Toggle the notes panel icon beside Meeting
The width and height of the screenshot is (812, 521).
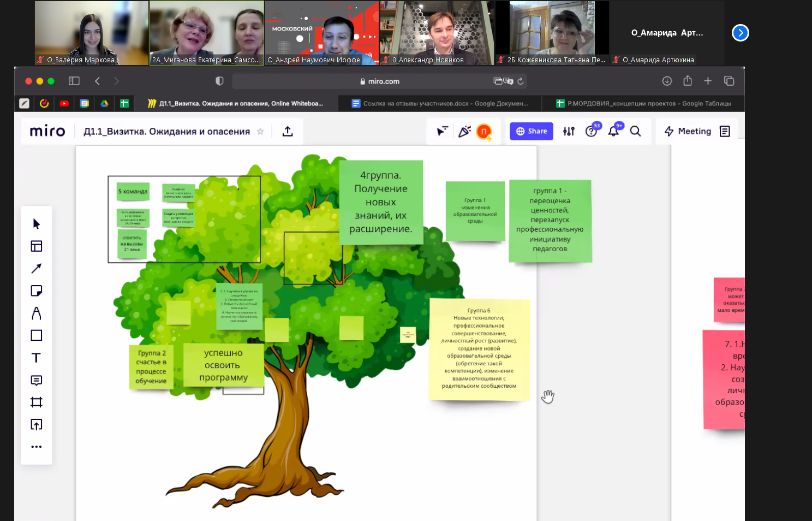(725, 132)
